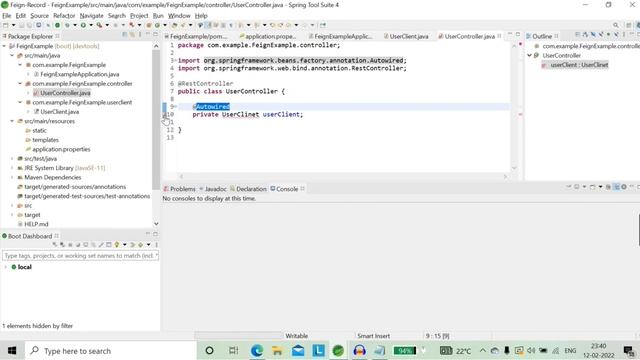The width and height of the screenshot is (640, 360).
Task: Click Boot Dashboard debug icon
Action: click(62, 244)
